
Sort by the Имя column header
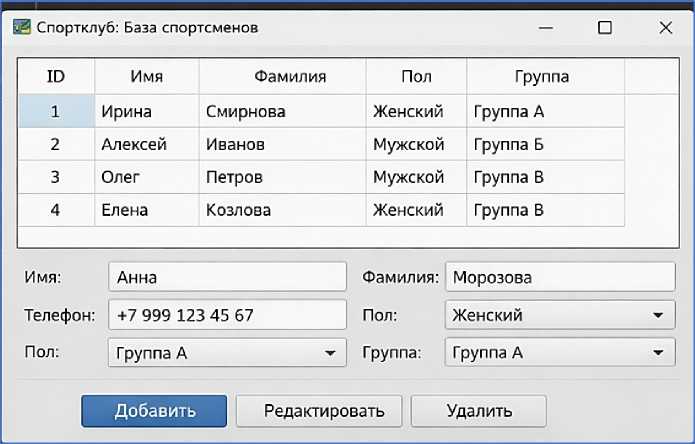(147, 77)
